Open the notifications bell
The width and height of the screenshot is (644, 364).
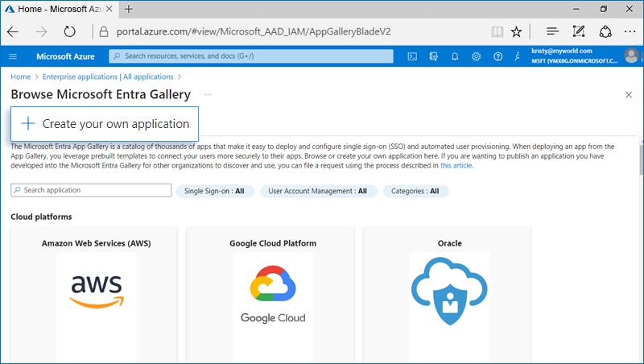[x=455, y=56]
